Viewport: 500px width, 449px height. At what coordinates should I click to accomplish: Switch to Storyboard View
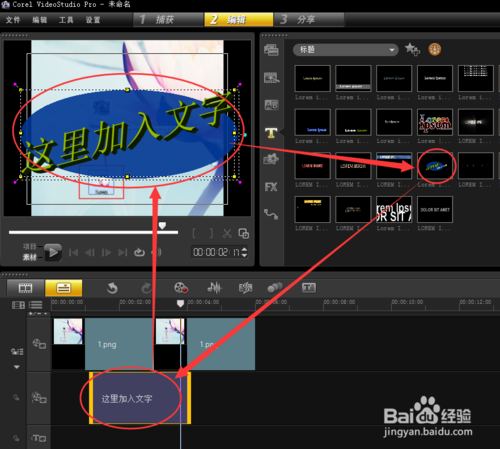click(x=25, y=288)
